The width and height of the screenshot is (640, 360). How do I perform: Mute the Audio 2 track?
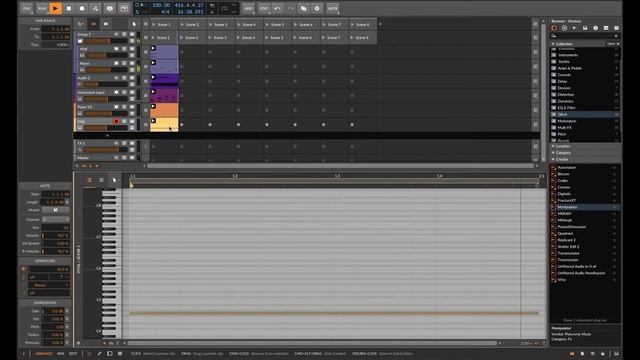pyautogui.click(x=132, y=78)
